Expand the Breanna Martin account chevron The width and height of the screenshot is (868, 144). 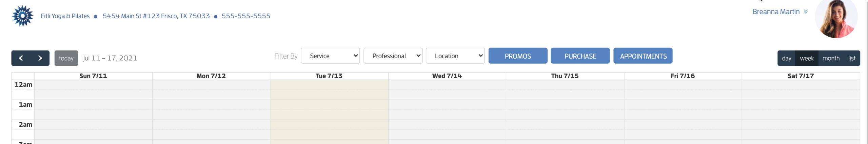point(806,12)
